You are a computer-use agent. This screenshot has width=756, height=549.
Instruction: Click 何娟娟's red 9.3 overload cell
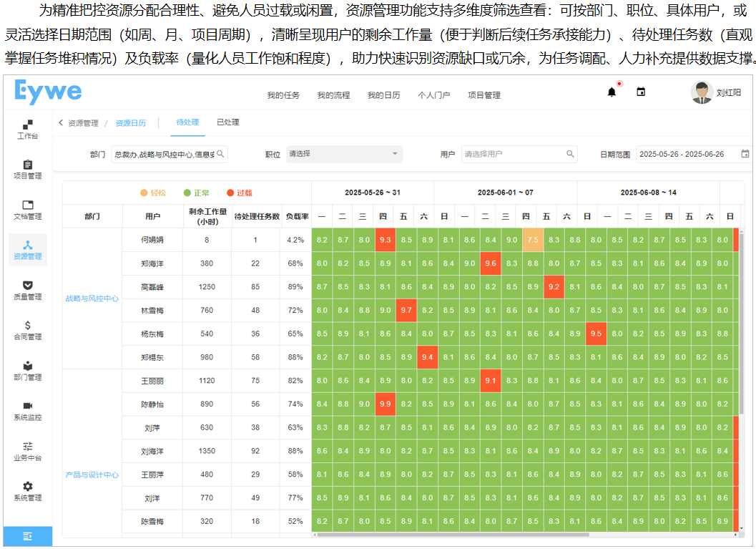385,241
